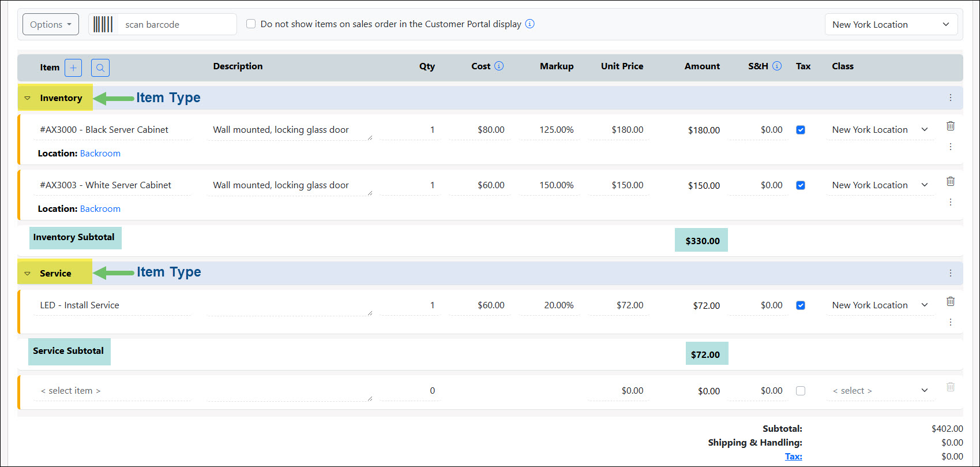This screenshot has width=980, height=467.
Task: Click the select item field
Action: coord(112,391)
